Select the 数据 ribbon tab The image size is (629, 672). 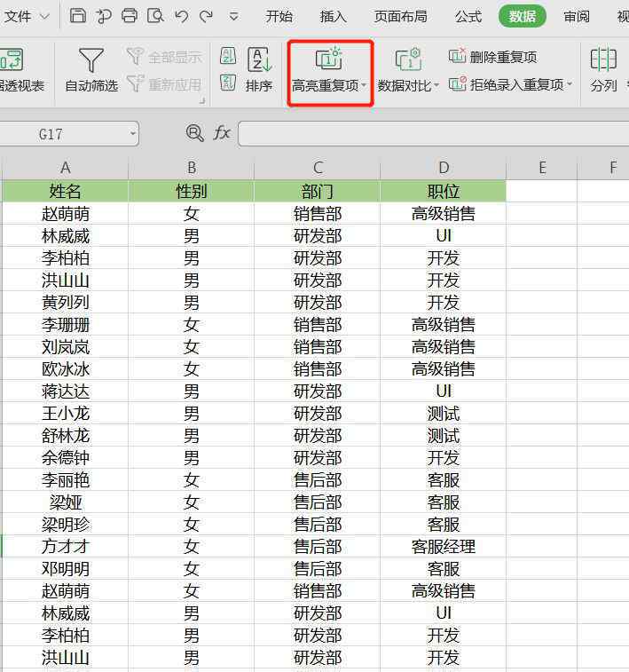(522, 17)
